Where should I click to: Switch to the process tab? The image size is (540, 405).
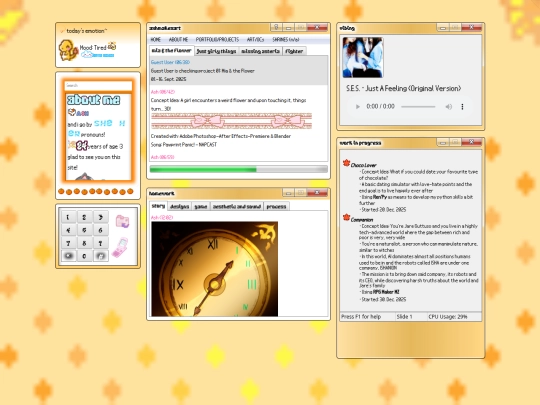click(x=277, y=207)
